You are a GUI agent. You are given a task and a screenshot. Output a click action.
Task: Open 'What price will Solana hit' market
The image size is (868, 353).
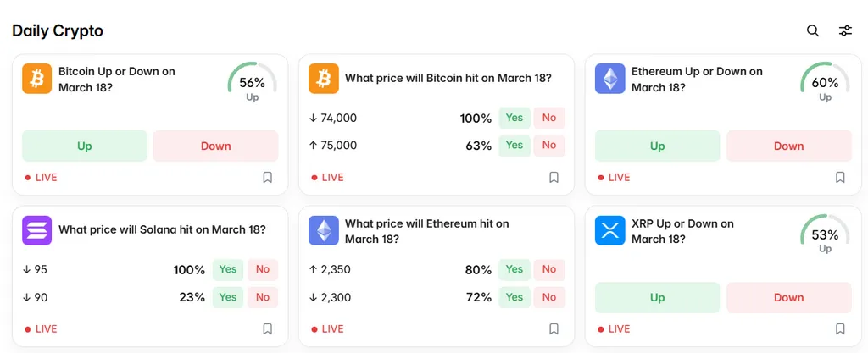click(162, 229)
